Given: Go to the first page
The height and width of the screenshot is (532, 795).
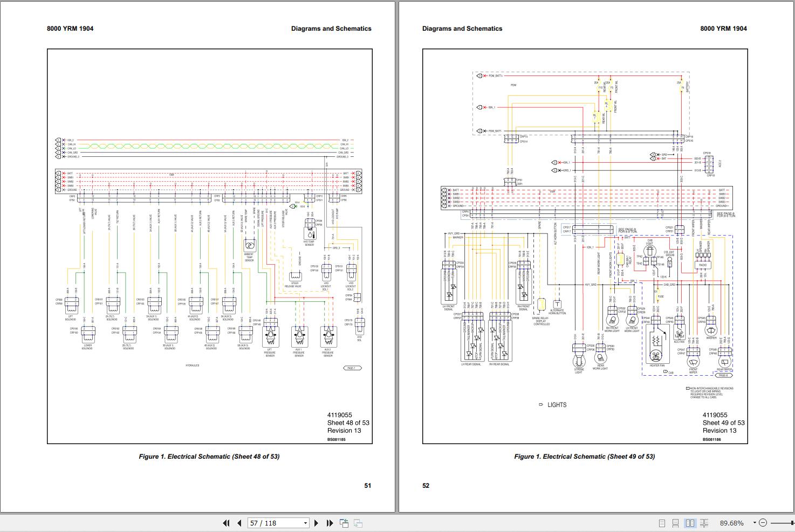Looking at the screenshot, I should coord(226,523).
